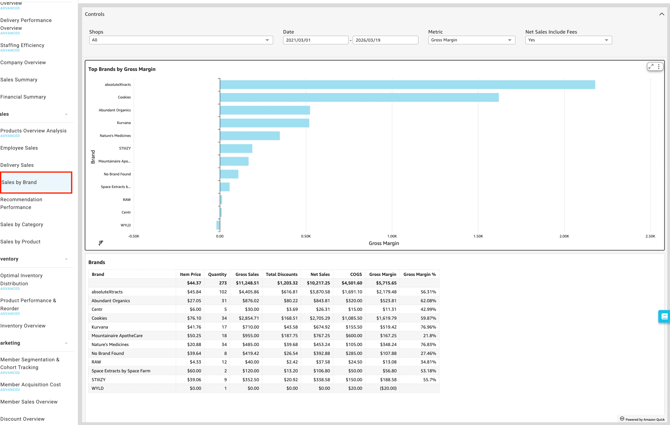Sort table by Gross Sales column
670x425 pixels.
click(x=247, y=274)
